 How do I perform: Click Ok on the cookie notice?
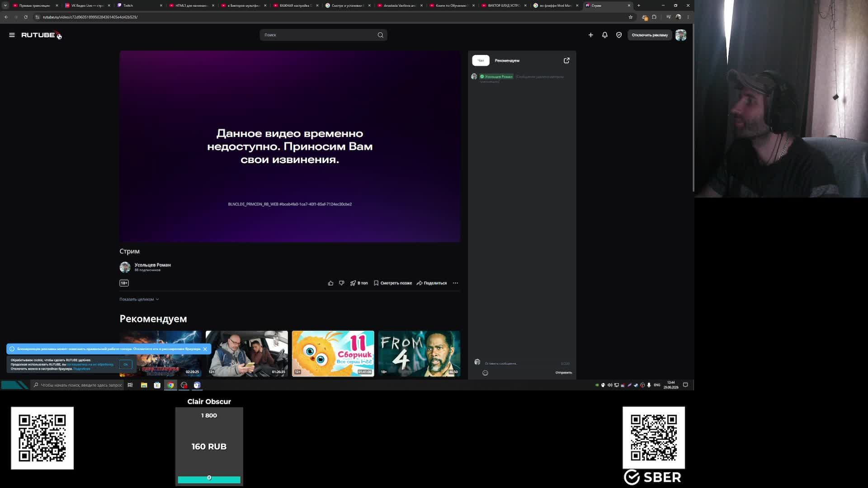[125, 364]
